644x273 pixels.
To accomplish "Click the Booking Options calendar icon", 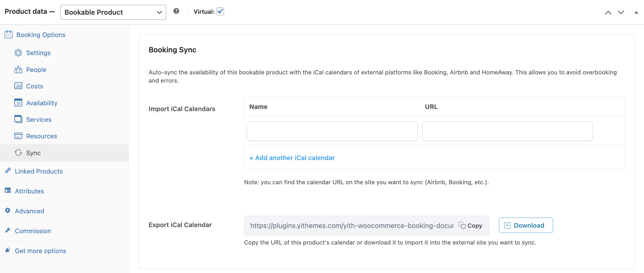I will coord(9,35).
